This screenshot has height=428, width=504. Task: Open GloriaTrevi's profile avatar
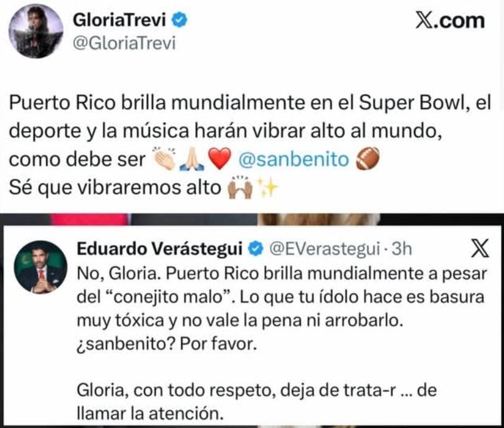click(x=36, y=31)
